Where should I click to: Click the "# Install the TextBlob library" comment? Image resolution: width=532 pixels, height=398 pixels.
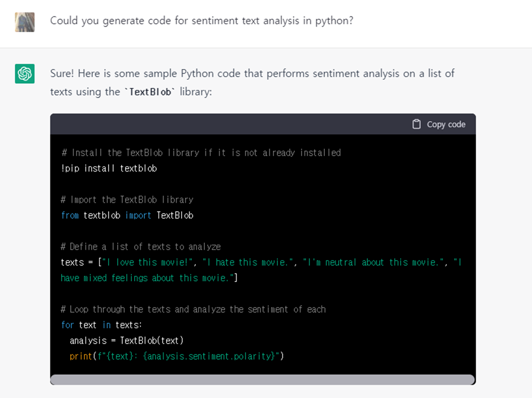pyautogui.click(x=201, y=153)
